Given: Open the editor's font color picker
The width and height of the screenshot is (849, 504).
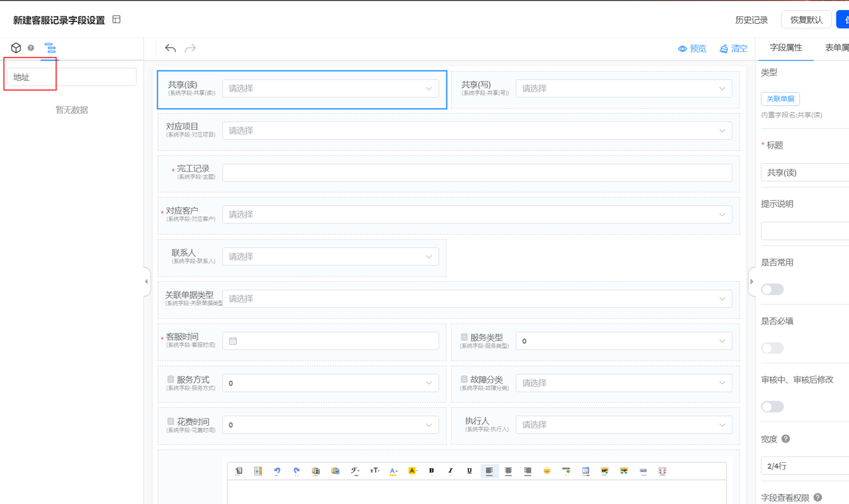Looking at the screenshot, I should click(x=393, y=471).
